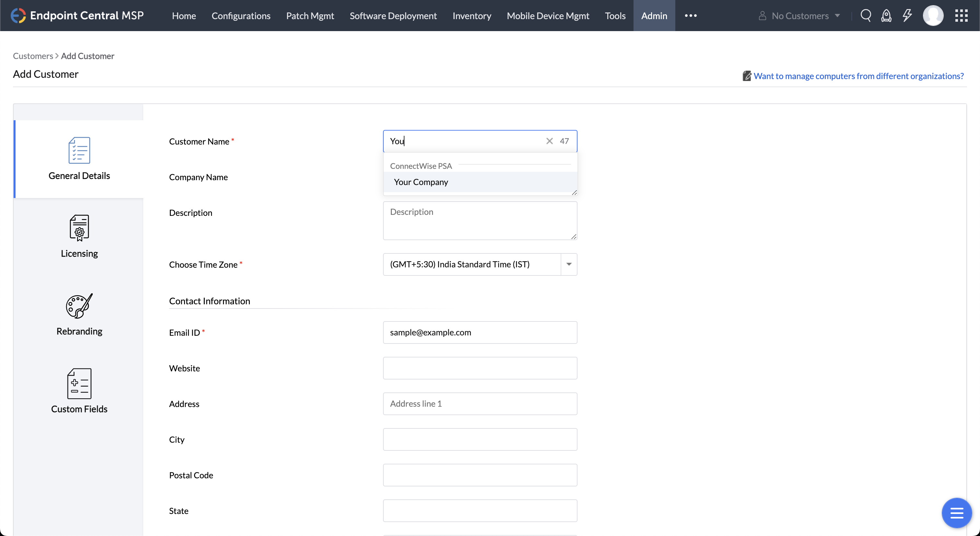Open Custom Fields section in sidebar
Image resolution: width=980 pixels, height=536 pixels.
(79, 391)
